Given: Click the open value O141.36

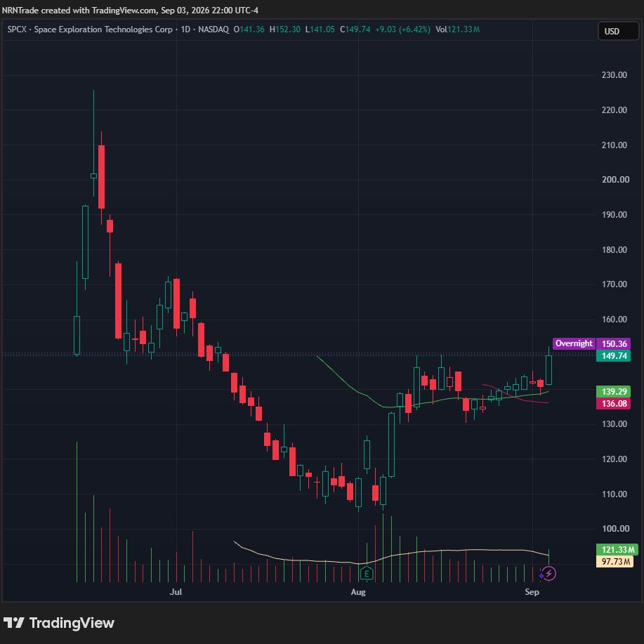Looking at the screenshot, I should point(249,29).
